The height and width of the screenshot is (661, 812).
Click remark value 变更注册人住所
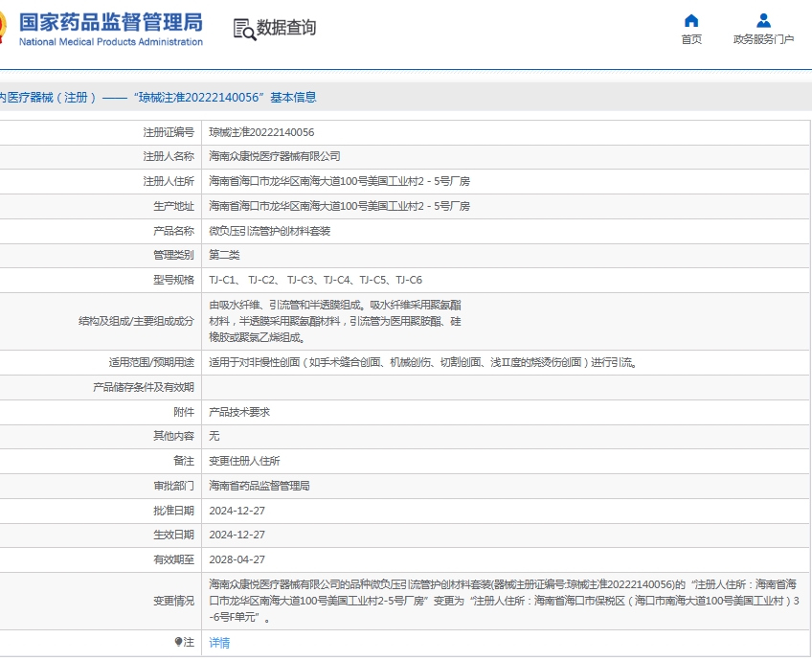tap(244, 461)
